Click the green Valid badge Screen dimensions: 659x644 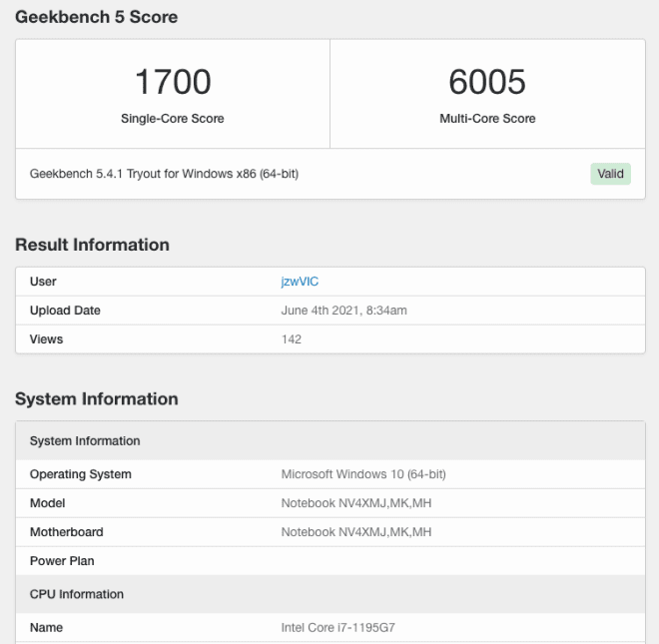pyautogui.click(x=610, y=174)
